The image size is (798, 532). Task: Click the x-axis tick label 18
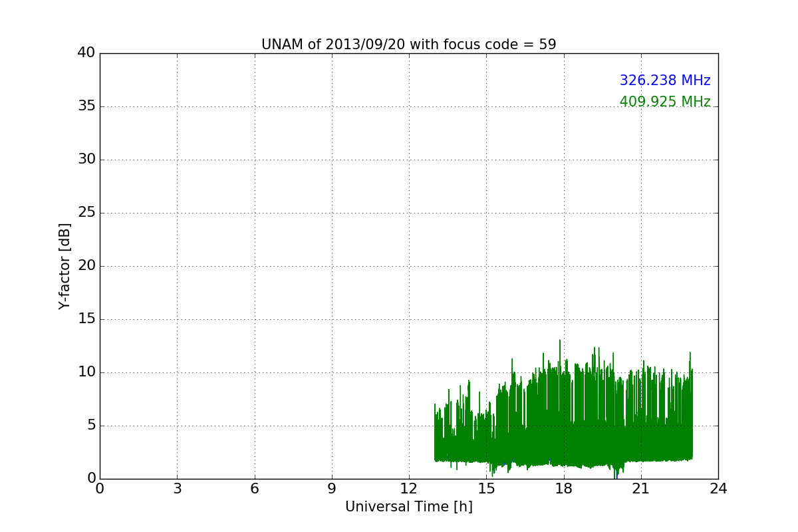pyautogui.click(x=563, y=489)
